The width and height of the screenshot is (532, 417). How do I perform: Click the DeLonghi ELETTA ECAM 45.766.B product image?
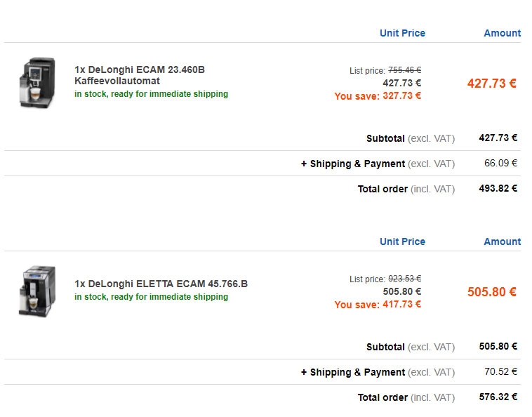[37, 291]
